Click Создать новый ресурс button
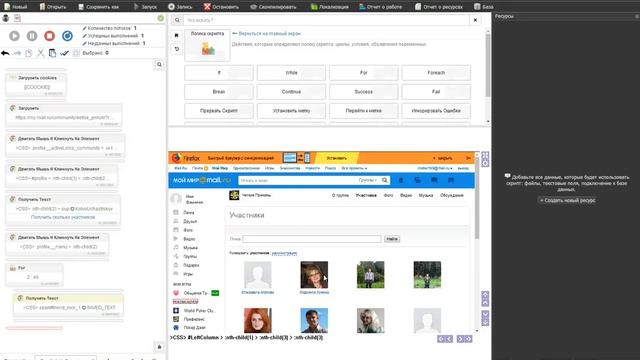Viewport: 640px width, 360px height. 567,200
